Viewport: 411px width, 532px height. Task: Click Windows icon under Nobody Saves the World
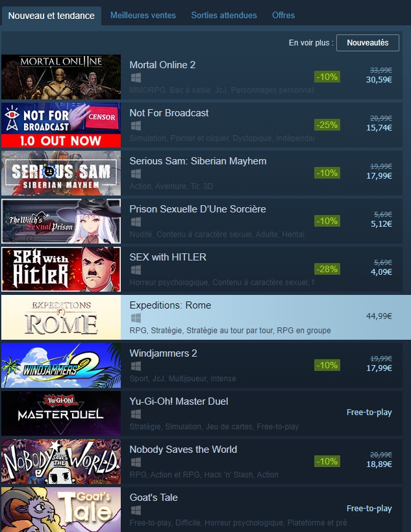(136, 462)
